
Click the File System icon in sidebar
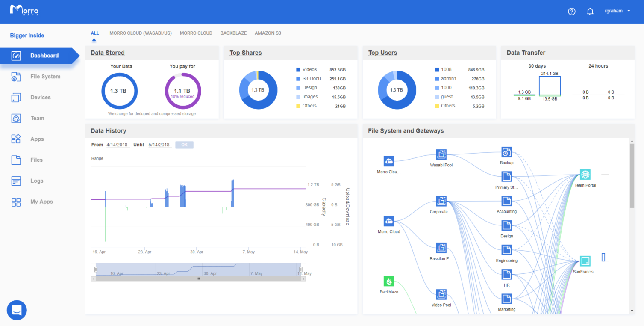click(16, 77)
